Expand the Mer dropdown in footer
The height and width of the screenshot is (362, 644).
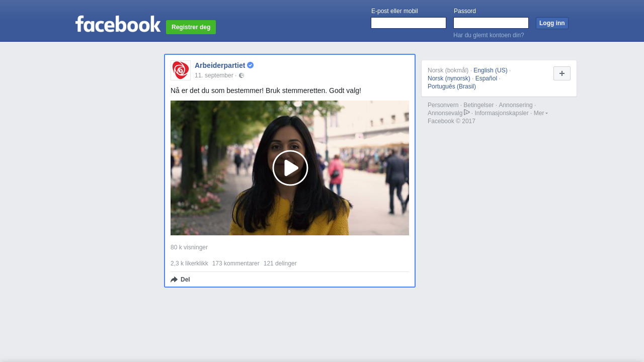click(x=540, y=113)
